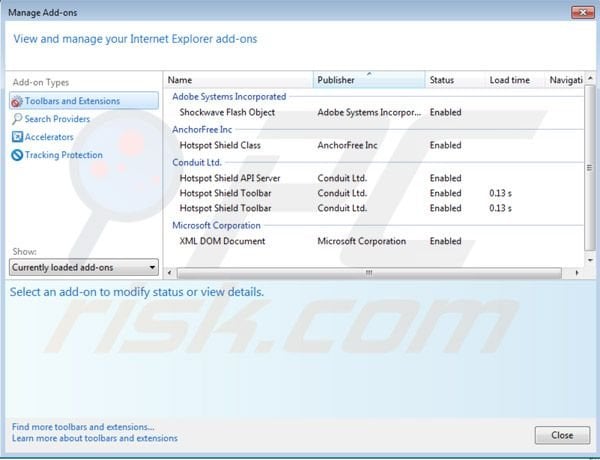Viewport: 600px width, 460px height.
Task: Collapse the Microsoft Corporation group header
Action: 216,225
